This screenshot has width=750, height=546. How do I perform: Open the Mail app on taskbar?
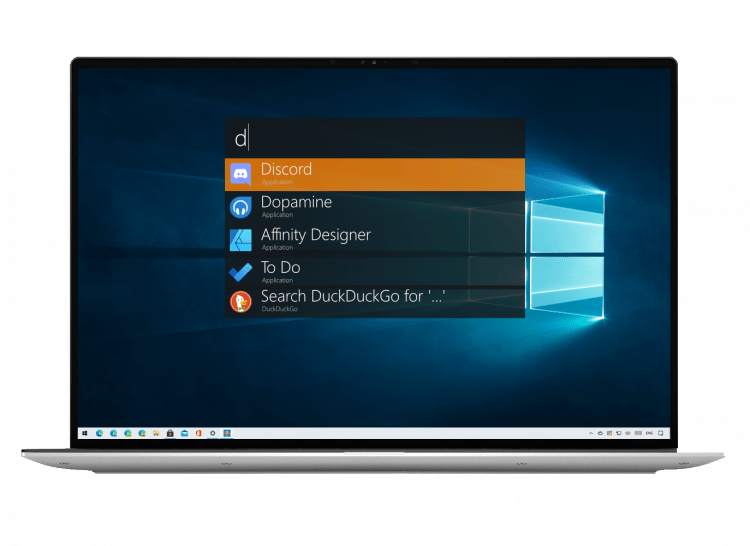(185, 433)
